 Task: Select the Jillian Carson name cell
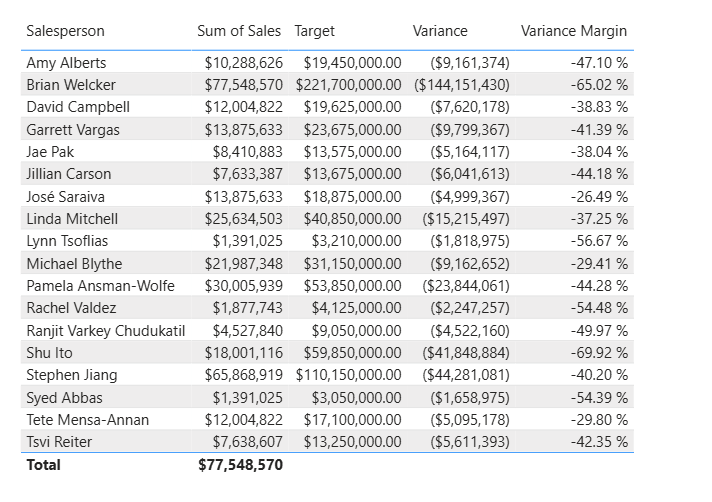coord(69,174)
